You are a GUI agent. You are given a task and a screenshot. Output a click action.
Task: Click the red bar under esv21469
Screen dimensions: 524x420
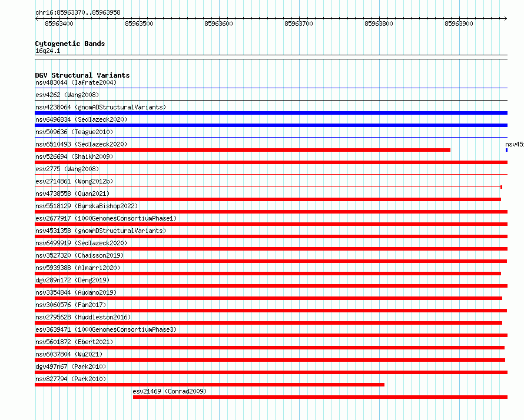320,397
